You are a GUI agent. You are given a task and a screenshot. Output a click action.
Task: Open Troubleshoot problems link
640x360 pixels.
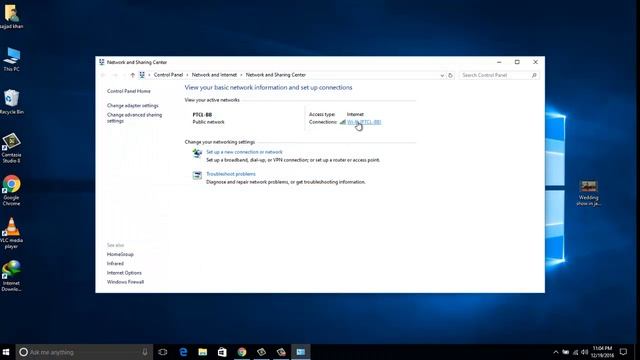pyautogui.click(x=231, y=174)
